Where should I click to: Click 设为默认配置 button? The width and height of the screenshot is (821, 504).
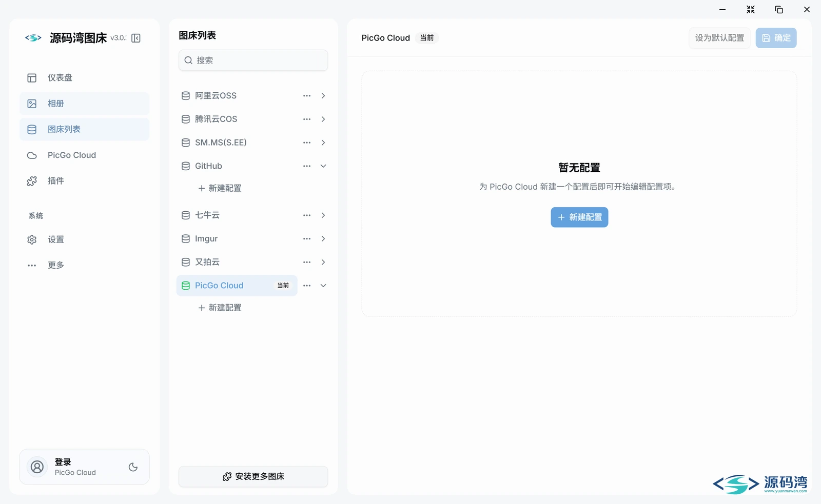(x=719, y=38)
